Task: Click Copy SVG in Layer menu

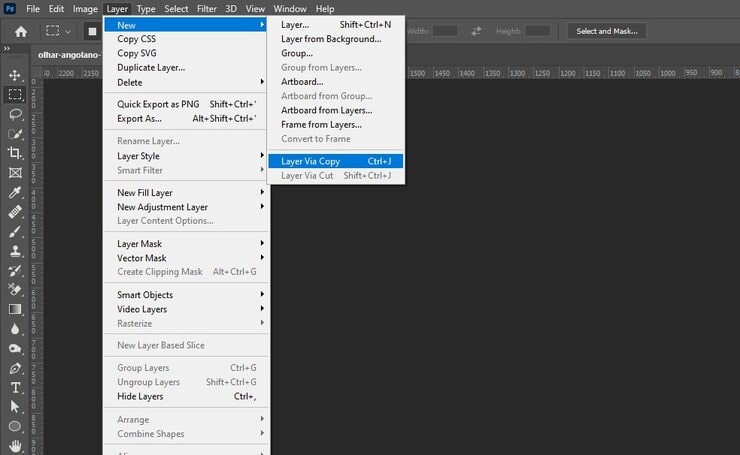Action: [186, 53]
